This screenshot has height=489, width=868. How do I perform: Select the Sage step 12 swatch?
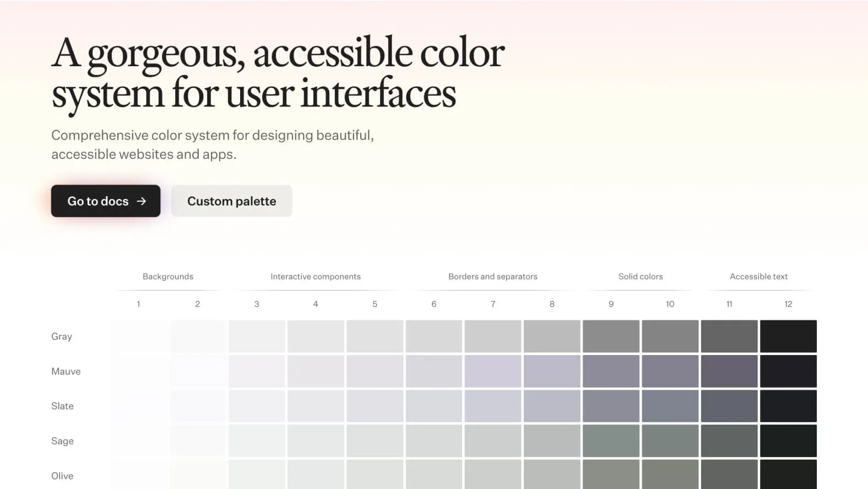[788, 441]
